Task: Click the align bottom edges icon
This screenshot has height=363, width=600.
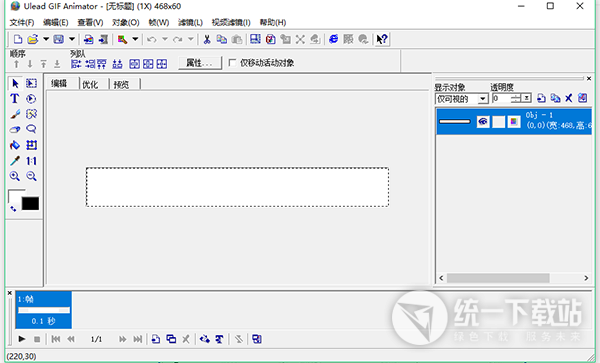Action: click(x=117, y=64)
